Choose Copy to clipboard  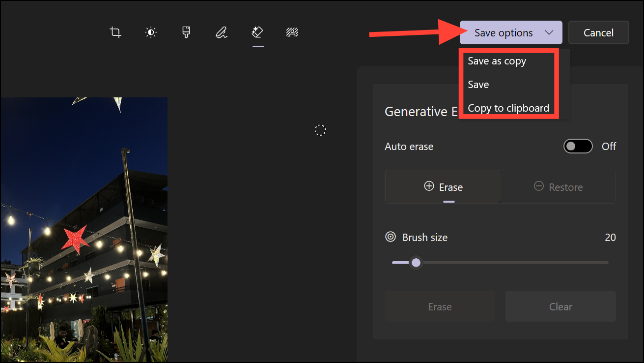508,108
